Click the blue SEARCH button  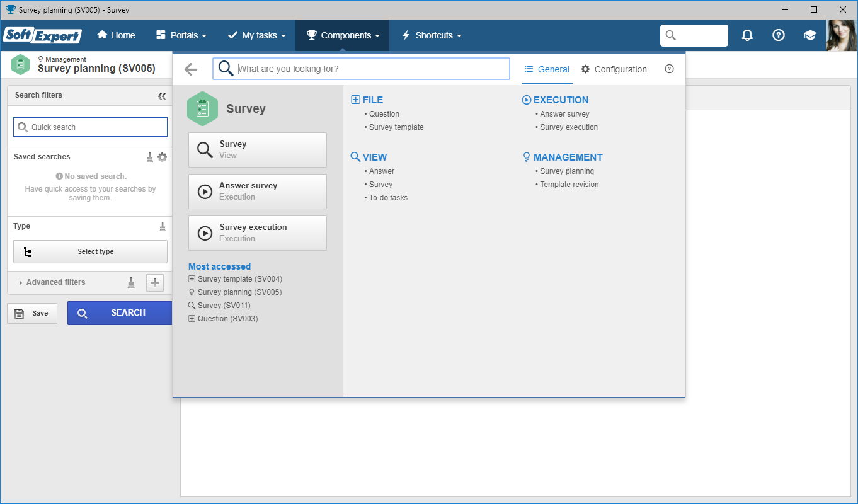pyautogui.click(x=120, y=313)
